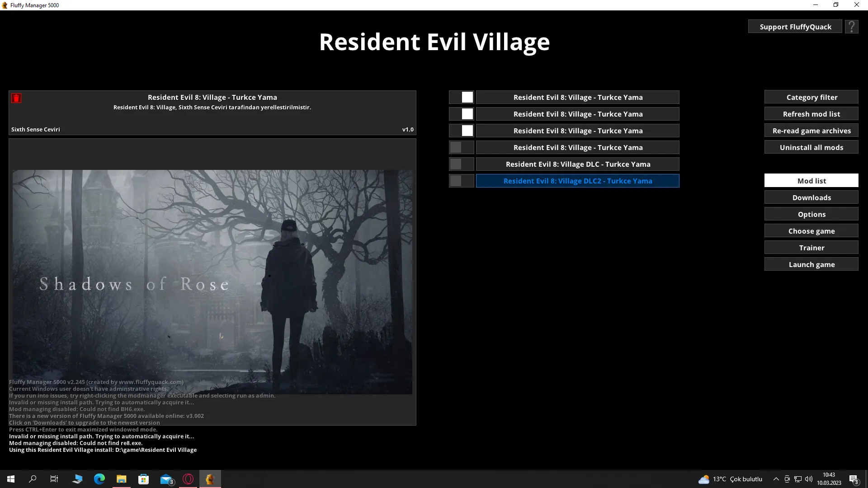The height and width of the screenshot is (488, 868).
Task: Open Opera browser from taskbar
Action: point(188,479)
